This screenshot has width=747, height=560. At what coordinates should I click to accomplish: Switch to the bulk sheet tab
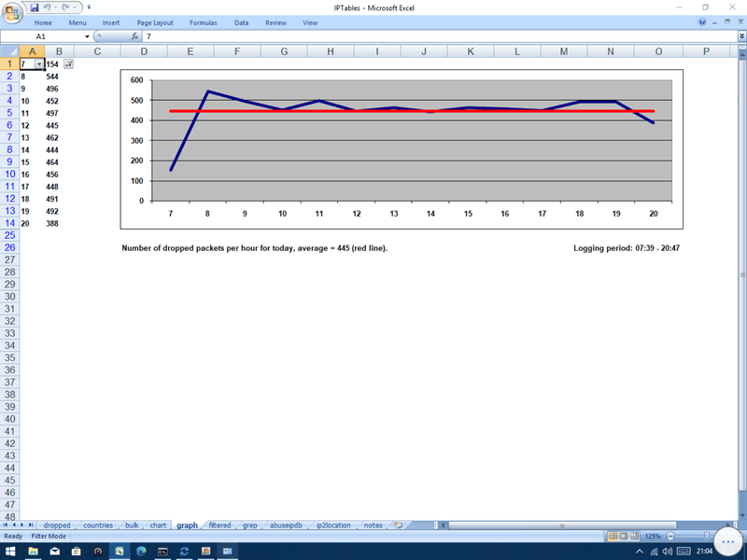132,525
